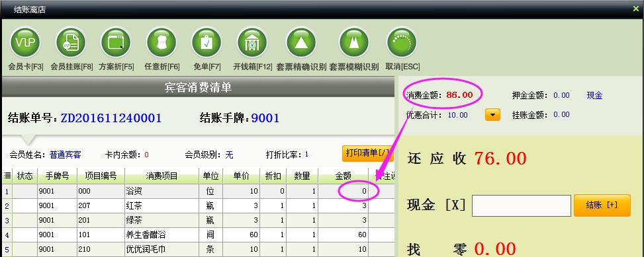This screenshot has height=257, width=644.
Task: Confirm payment with the 结账 button
Action: point(602,205)
